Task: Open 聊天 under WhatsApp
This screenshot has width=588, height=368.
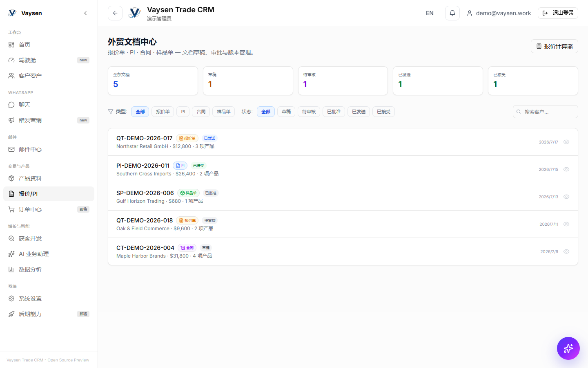Action: pos(49,105)
